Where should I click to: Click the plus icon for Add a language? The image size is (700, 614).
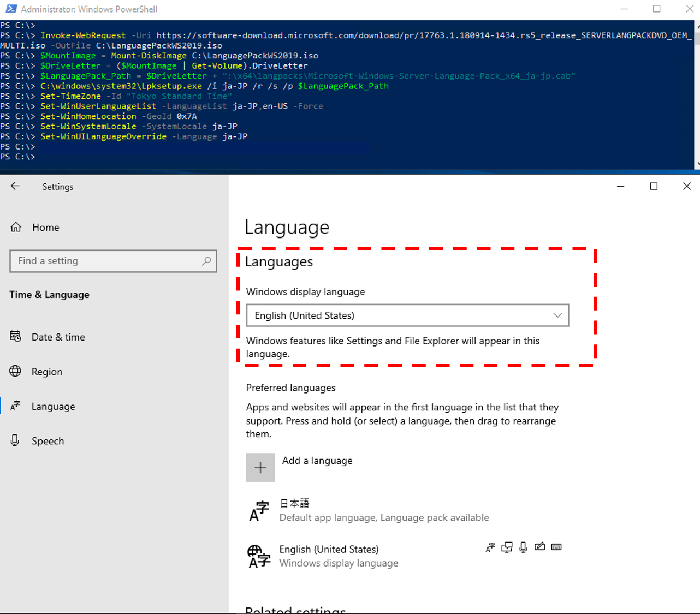click(x=260, y=467)
